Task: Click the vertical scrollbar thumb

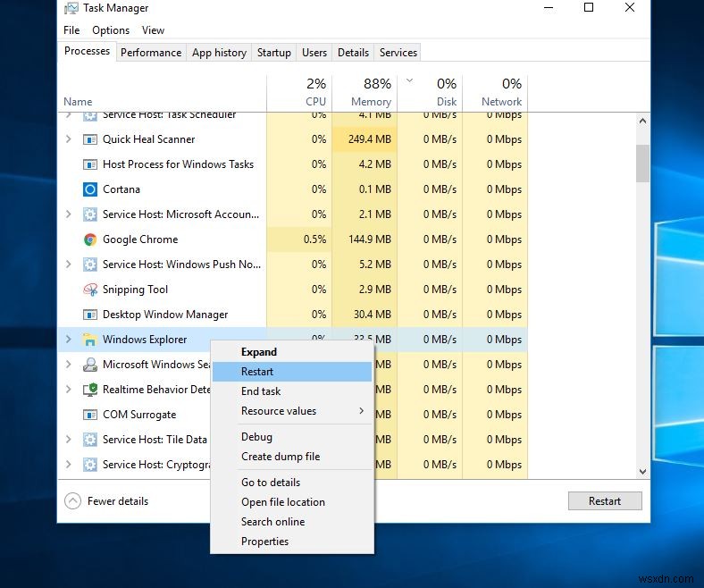Action: pos(642,164)
